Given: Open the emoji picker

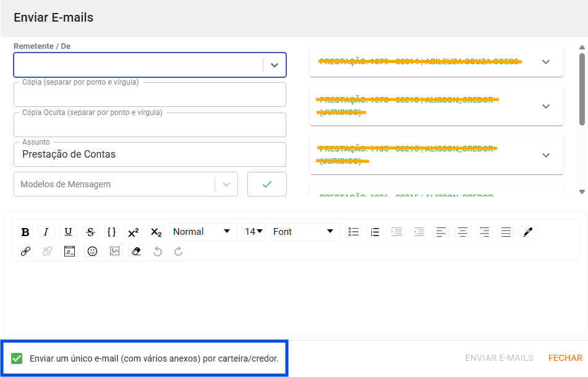Looking at the screenshot, I should point(92,252).
